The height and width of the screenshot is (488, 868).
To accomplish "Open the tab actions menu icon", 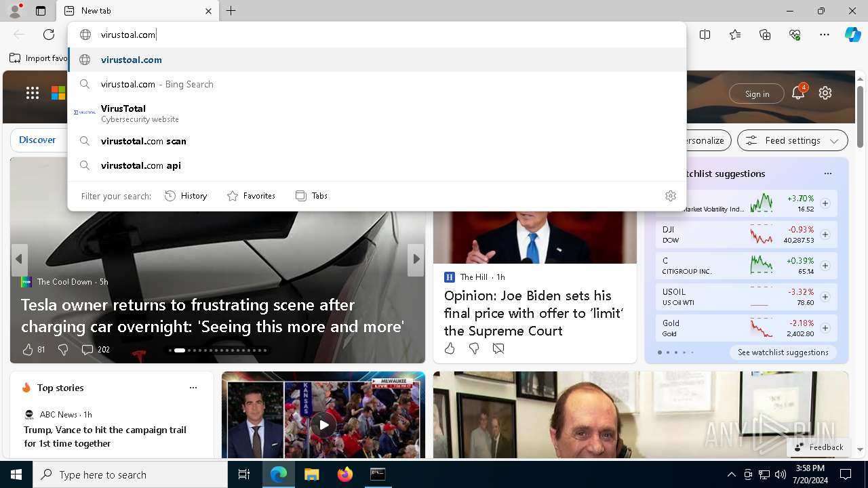I will coord(41,11).
